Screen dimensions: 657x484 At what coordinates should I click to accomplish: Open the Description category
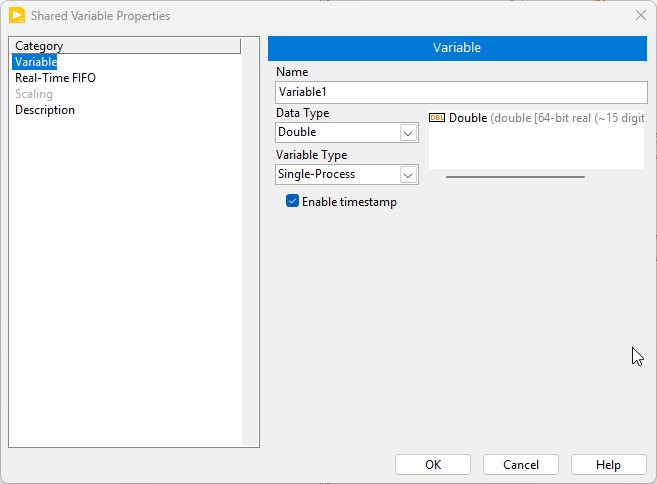click(45, 110)
